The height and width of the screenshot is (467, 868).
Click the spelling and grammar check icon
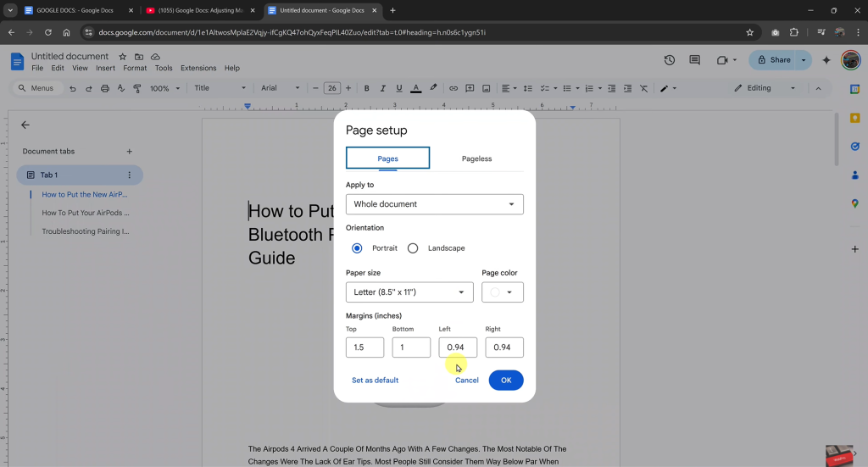120,88
